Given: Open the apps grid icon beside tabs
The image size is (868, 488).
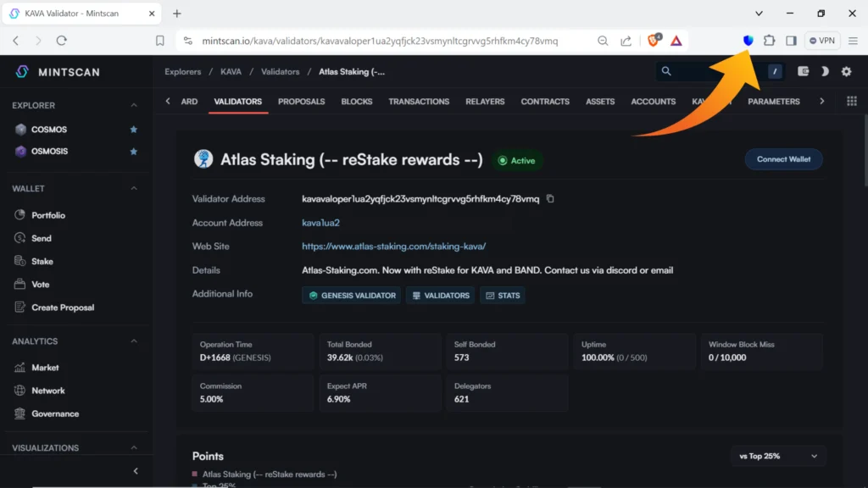Looking at the screenshot, I should pyautogui.click(x=851, y=102).
